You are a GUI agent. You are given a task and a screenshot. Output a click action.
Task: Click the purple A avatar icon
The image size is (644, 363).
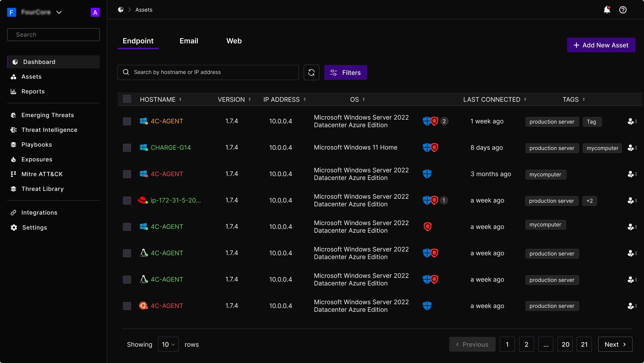click(95, 12)
